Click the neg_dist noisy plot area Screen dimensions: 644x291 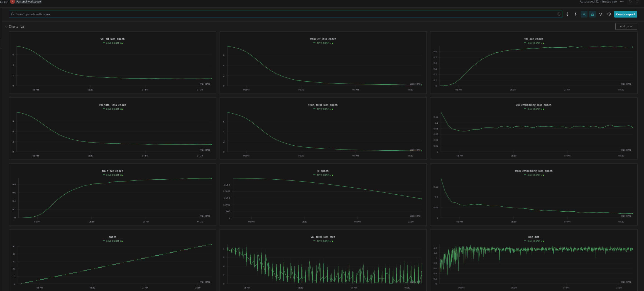(536, 264)
